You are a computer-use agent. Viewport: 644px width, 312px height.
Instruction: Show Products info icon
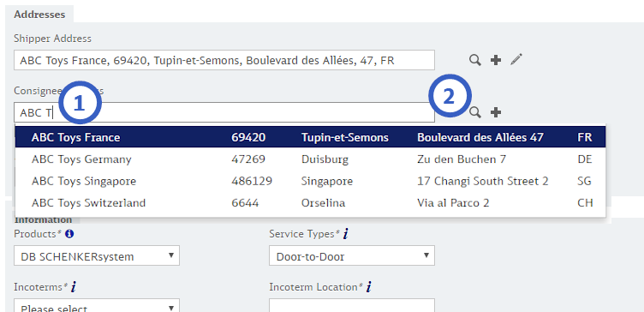tap(69, 234)
